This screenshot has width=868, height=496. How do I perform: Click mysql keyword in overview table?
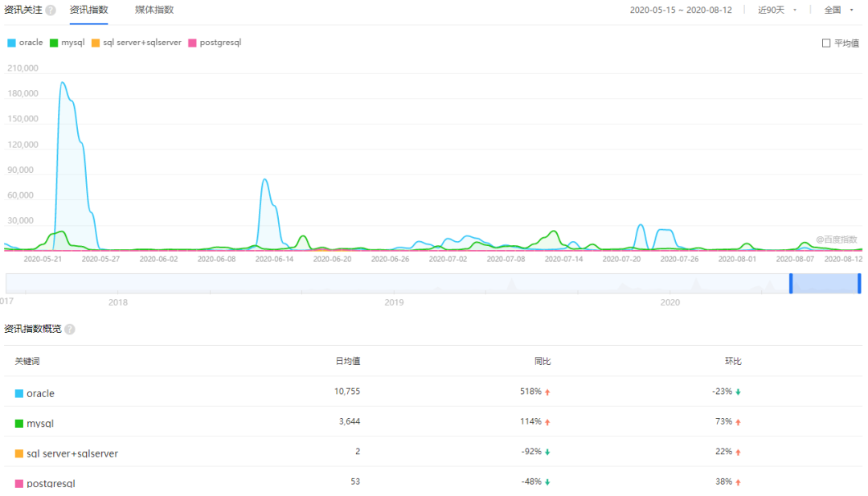[x=40, y=424]
